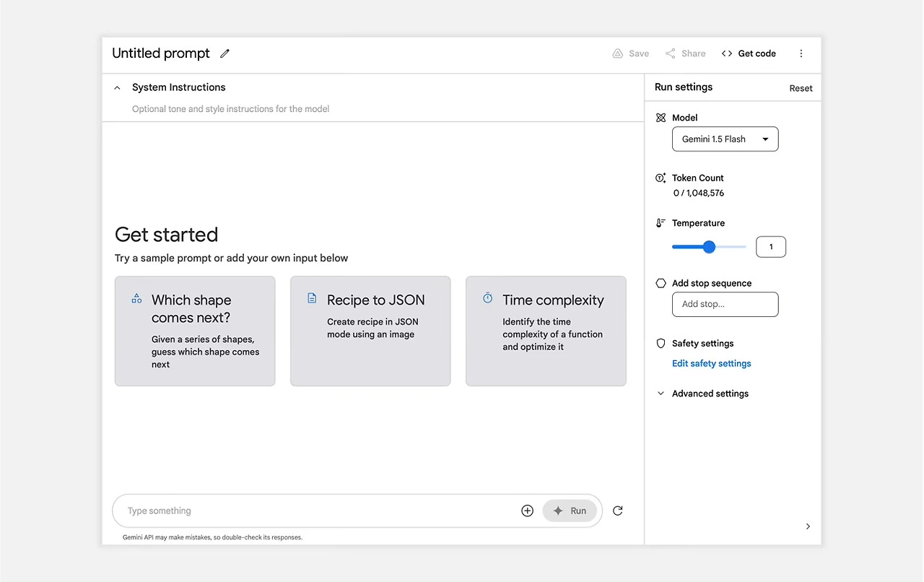
Task: Open Edit safety settings link
Action: [711, 363]
